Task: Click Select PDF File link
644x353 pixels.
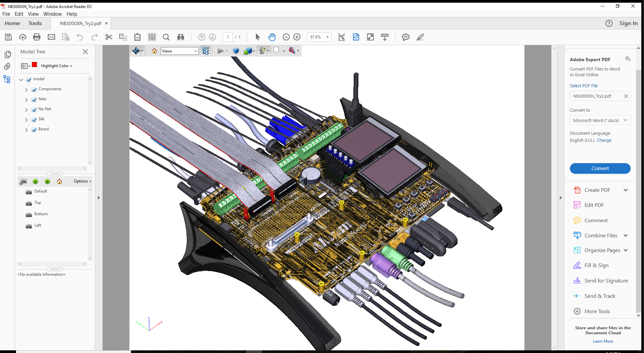Action: pyautogui.click(x=584, y=86)
